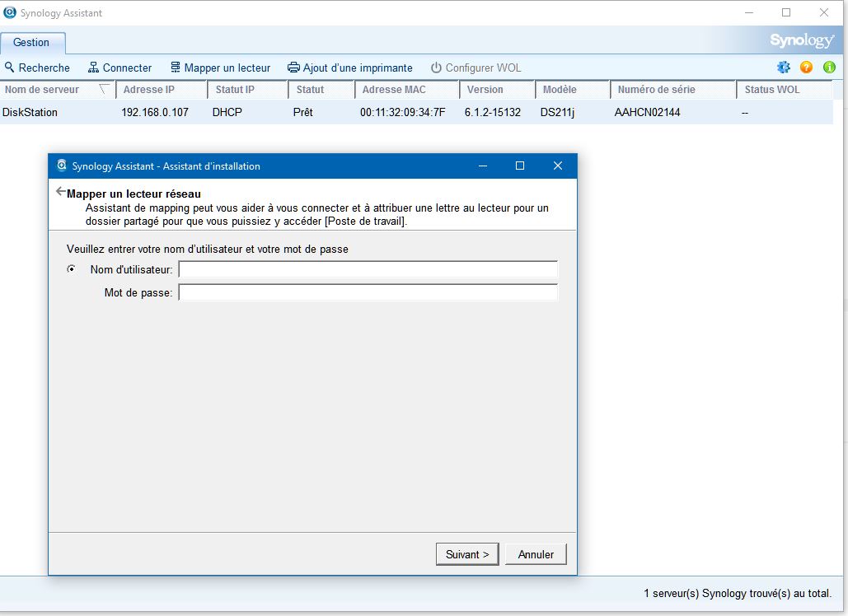Viewport: 848px width, 616px height.
Task: Click the Recherche search toolbar button
Action: coord(37,68)
